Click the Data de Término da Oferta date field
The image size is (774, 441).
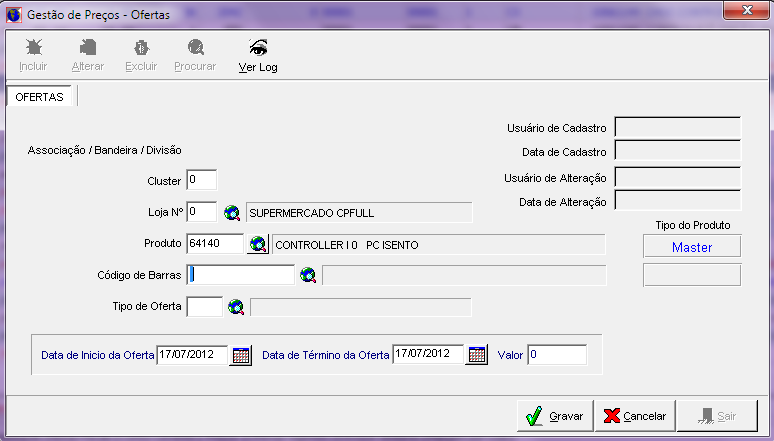428,354
